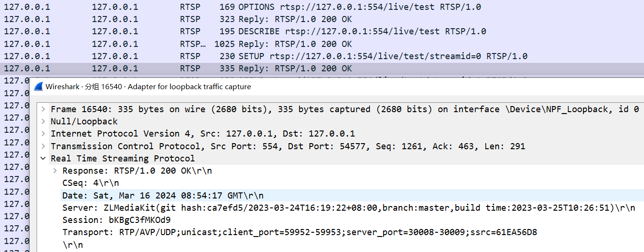
Task: Collapse the Real Time Streaming Protocol section
Action: pyautogui.click(x=43, y=159)
